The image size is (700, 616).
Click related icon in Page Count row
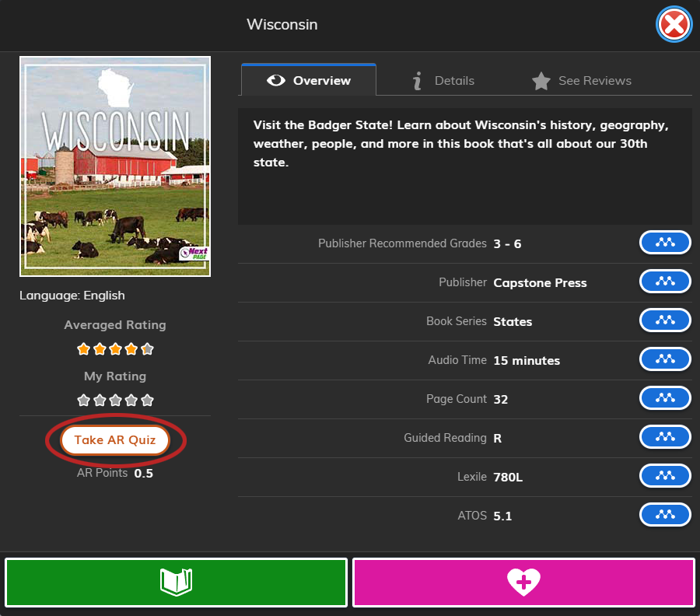coord(665,398)
